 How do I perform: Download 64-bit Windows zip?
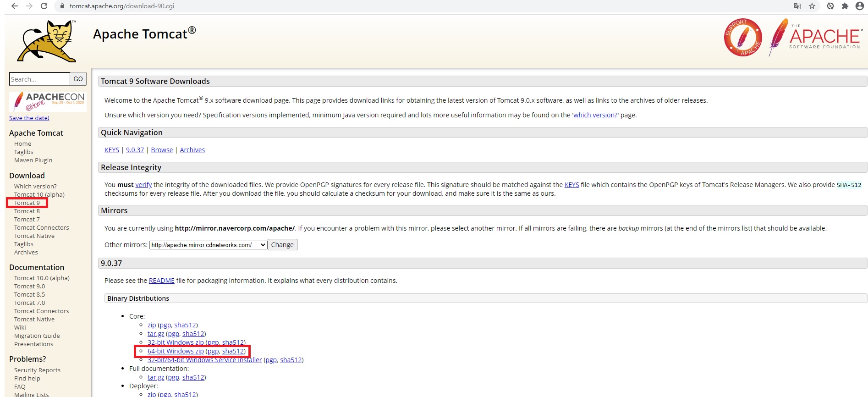pyautogui.click(x=176, y=351)
